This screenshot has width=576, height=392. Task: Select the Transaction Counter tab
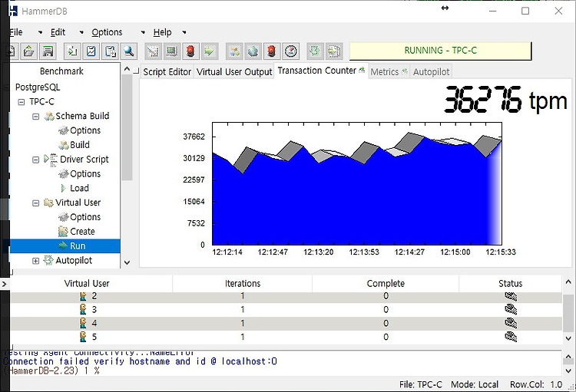321,71
